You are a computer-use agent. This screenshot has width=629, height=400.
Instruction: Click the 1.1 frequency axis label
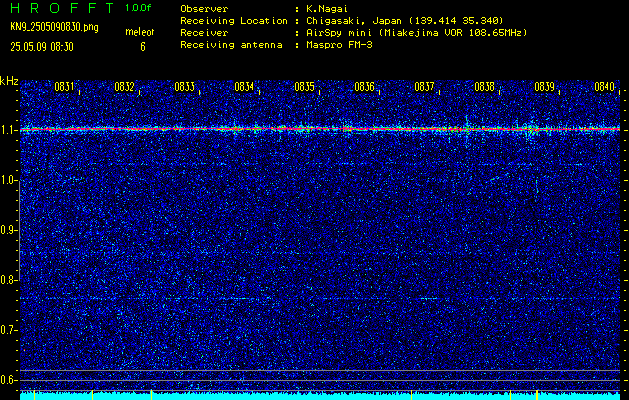[x=7, y=130]
